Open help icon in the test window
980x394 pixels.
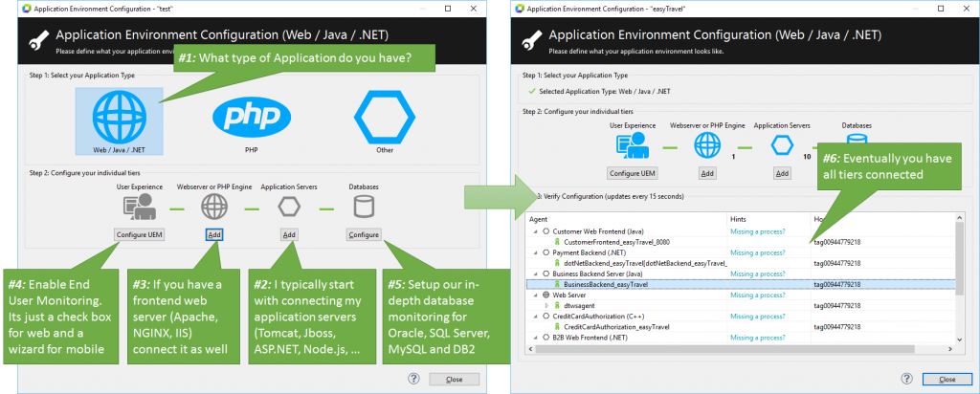(x=413, y=379)
